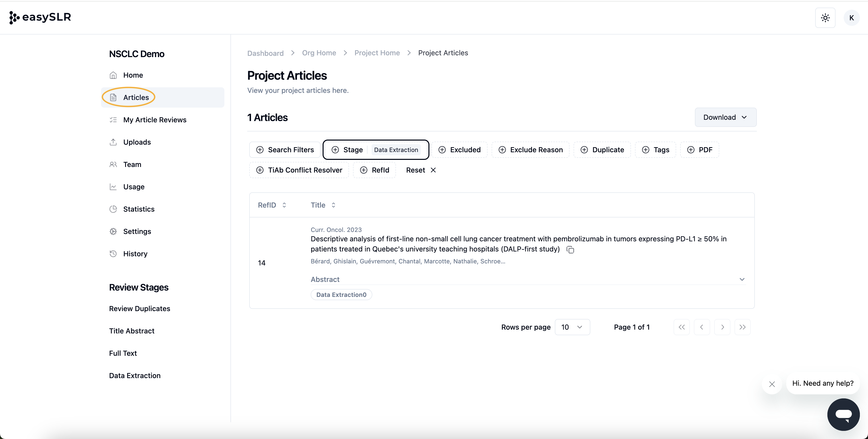Open the Stage filter
Viewport: 868px width, 439px height.
[376, 150]
